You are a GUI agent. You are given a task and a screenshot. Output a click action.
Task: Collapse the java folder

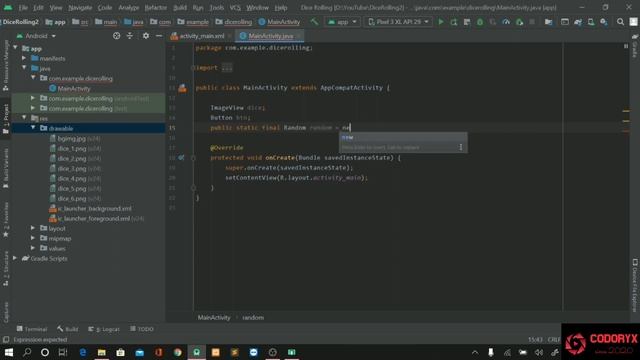(24, 68)
